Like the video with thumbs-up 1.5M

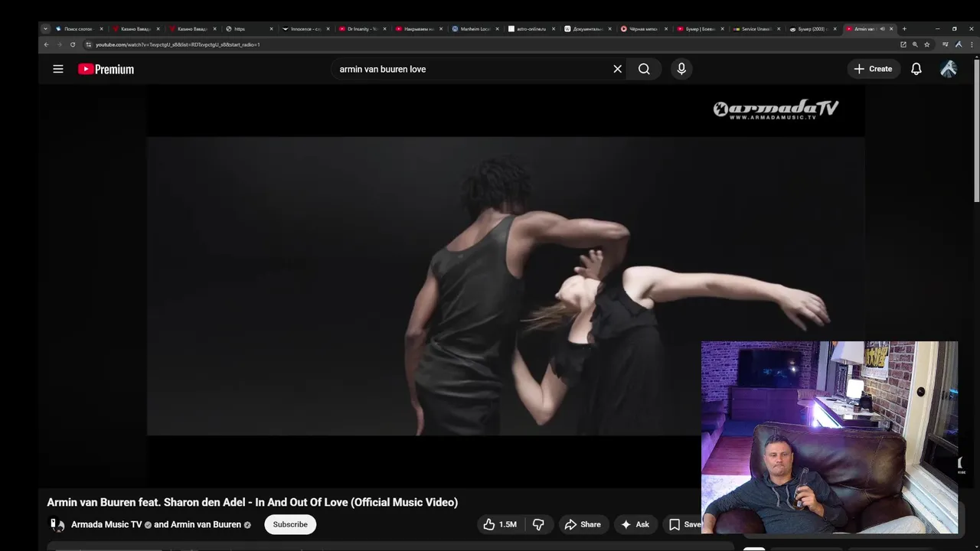(x=500, y=524)
